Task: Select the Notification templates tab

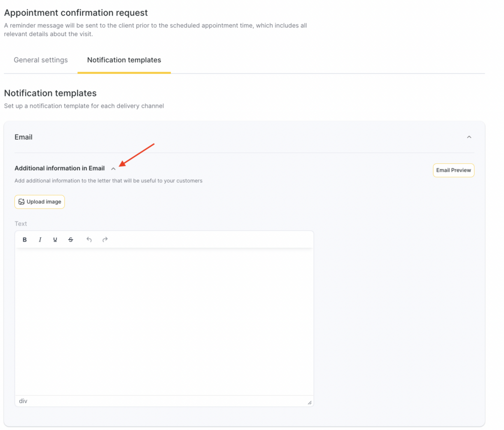Action: [x=124, y=60]
